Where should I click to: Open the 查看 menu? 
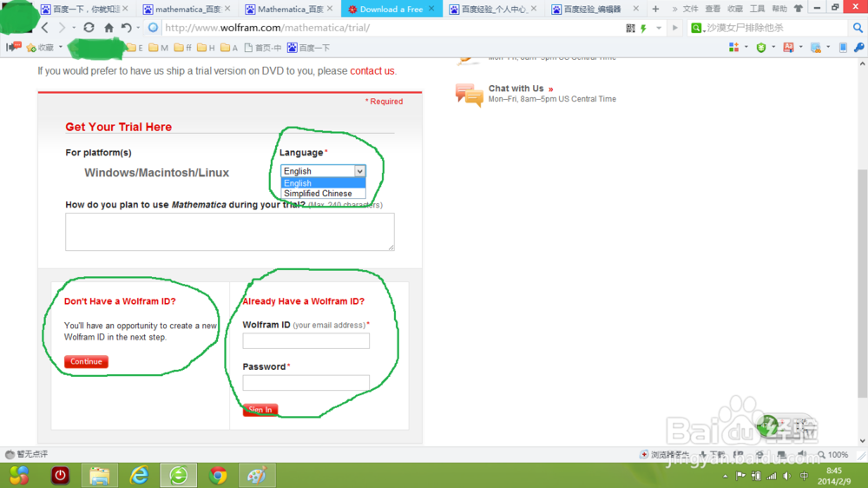[x=713, y=9]
